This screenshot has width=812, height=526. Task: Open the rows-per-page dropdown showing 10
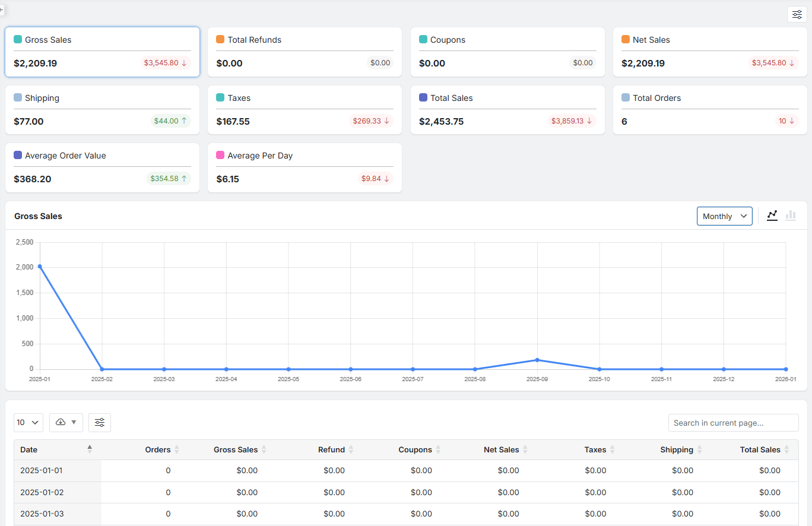point(28,422)
